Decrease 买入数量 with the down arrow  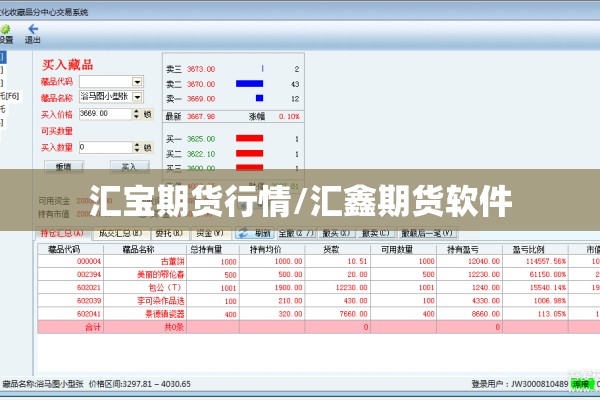point(137,150)
